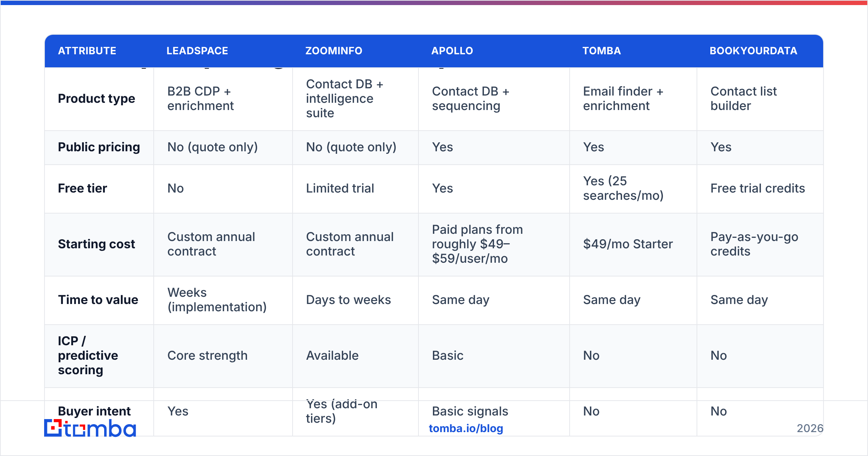Click 'Free trial credits' cell
The height and width of the screenshot is (456, 868).
pyautogui.click(x=760, y=189)
